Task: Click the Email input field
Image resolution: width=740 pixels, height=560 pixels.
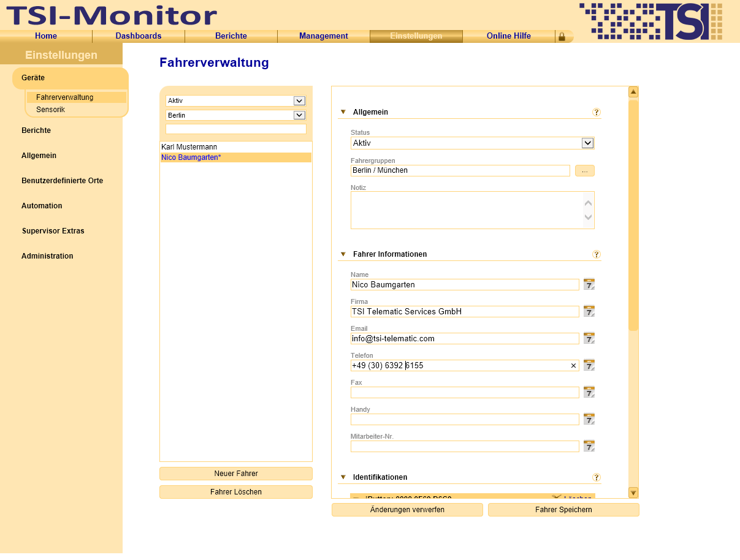Action: (465, 338)
